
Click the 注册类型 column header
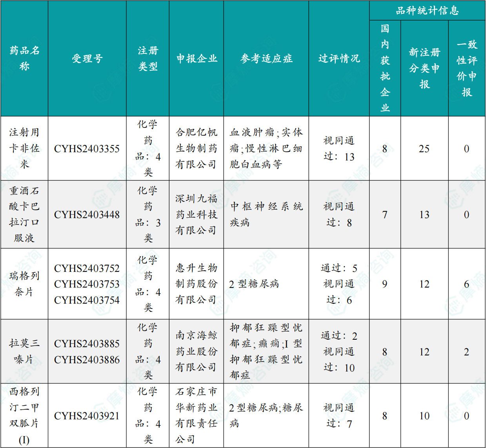click(x=148, y=58)
